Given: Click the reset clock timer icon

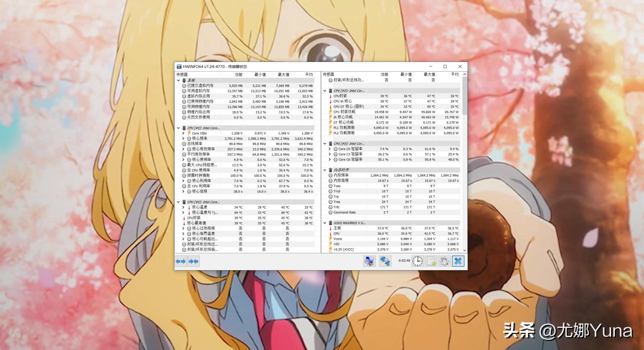Looking at the screenshot, I should tap(418, 261).
